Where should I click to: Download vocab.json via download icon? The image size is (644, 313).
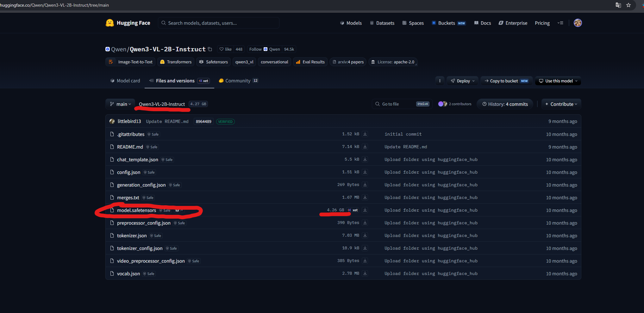pyautogui.click(x=365, y=273)
